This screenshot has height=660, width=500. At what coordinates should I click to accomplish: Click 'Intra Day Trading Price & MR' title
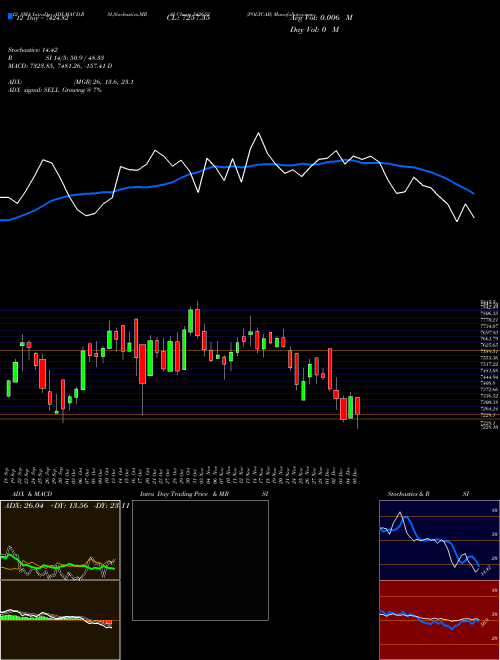[x=184, y=494]
